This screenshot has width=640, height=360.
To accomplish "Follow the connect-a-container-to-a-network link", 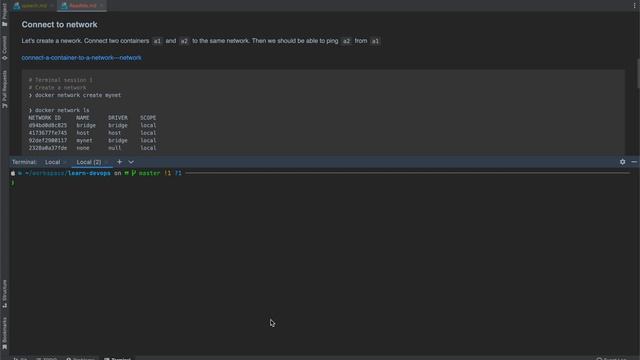I will pos(82,58).
